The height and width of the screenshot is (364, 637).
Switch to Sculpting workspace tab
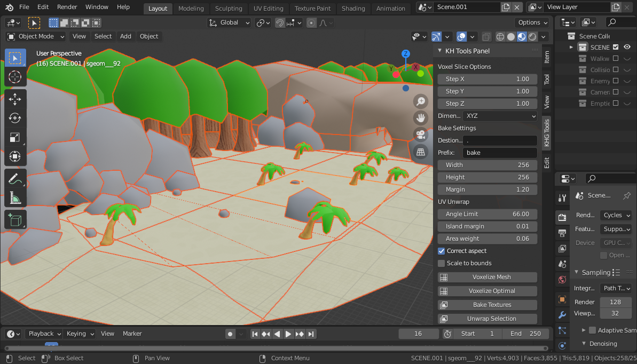[x=229, y=9]
